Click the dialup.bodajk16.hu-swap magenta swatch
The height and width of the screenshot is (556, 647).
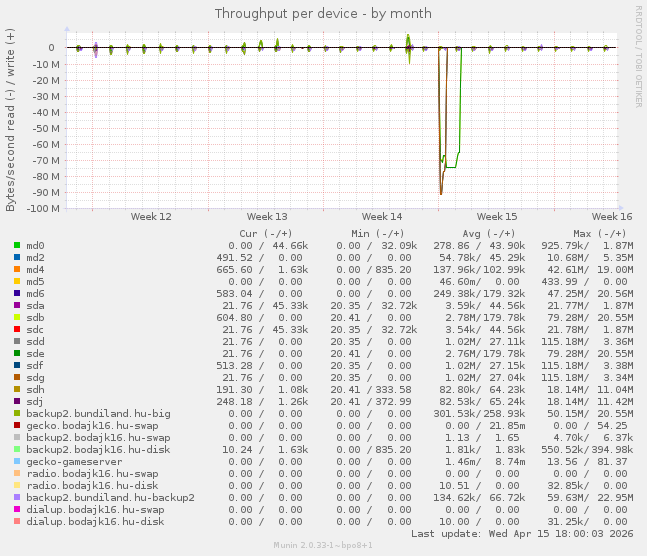(17, 509)
